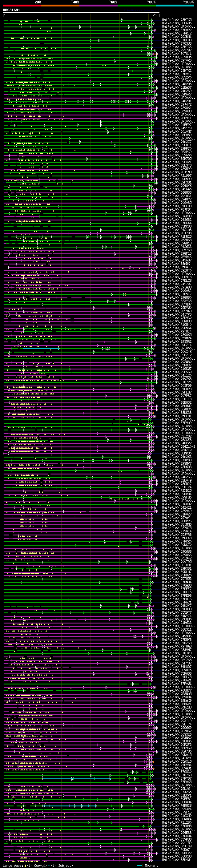Select hit label UniRef100_P06599

177,179
